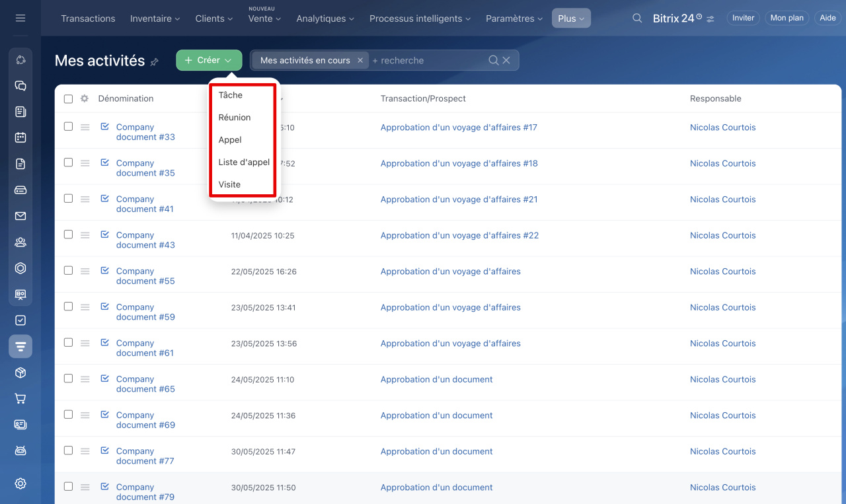
Task: Open the Inventory cube sidebar icon
Action: (x=20, y=373)
